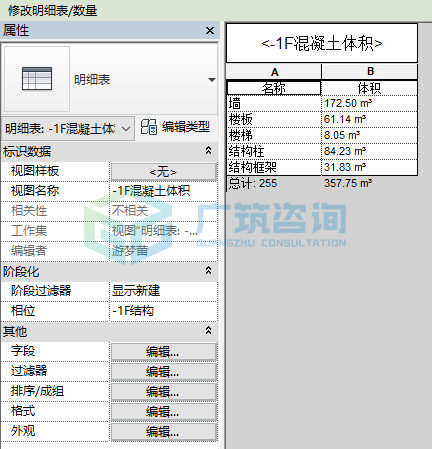The height and width of the screenshot is (449, 432).
Task: Click the 视图样板 property label
Action: click(x=35, y=171)
